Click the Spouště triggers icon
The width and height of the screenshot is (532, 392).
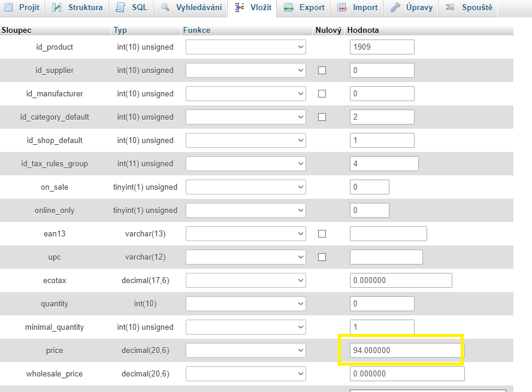(x=451, y=7)
